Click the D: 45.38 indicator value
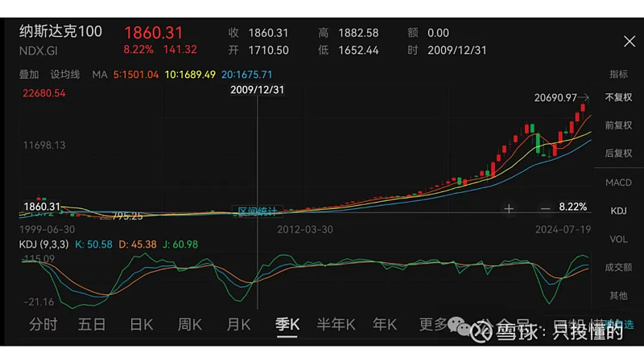644x353 pixels. click(138, 244)
